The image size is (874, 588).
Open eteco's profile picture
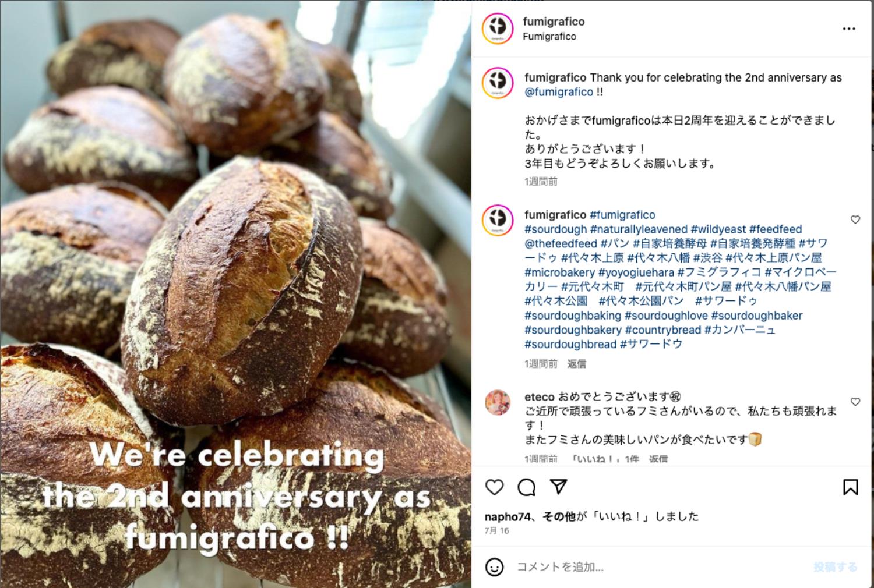[498, 402]
